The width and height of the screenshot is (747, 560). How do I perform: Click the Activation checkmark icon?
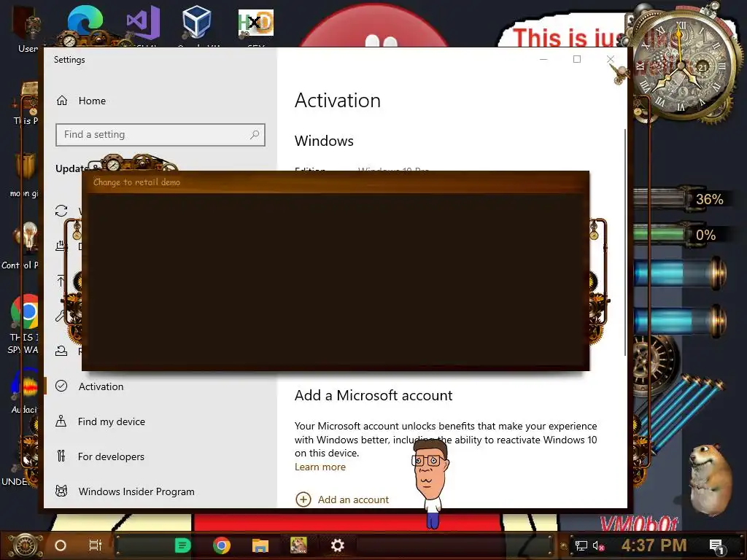click(61, 386)
